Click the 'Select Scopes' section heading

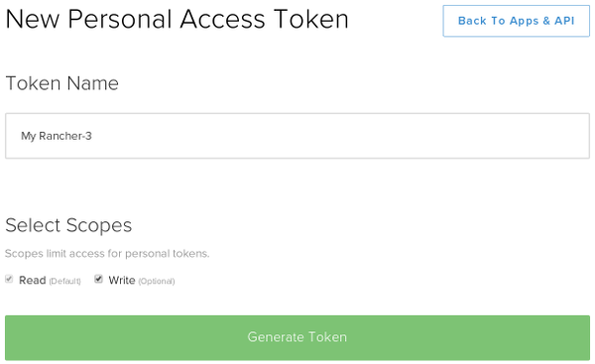tap(68, 225)
